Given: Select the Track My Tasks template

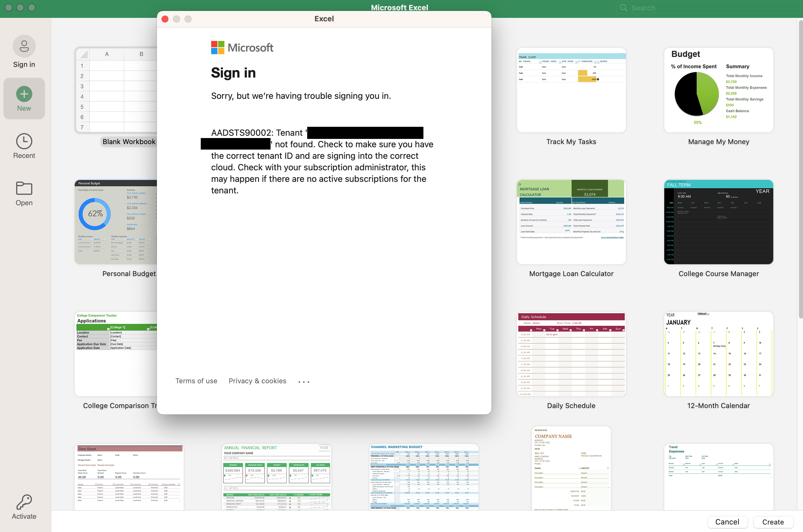Looking at the screenshot, I should click(571, 90).
